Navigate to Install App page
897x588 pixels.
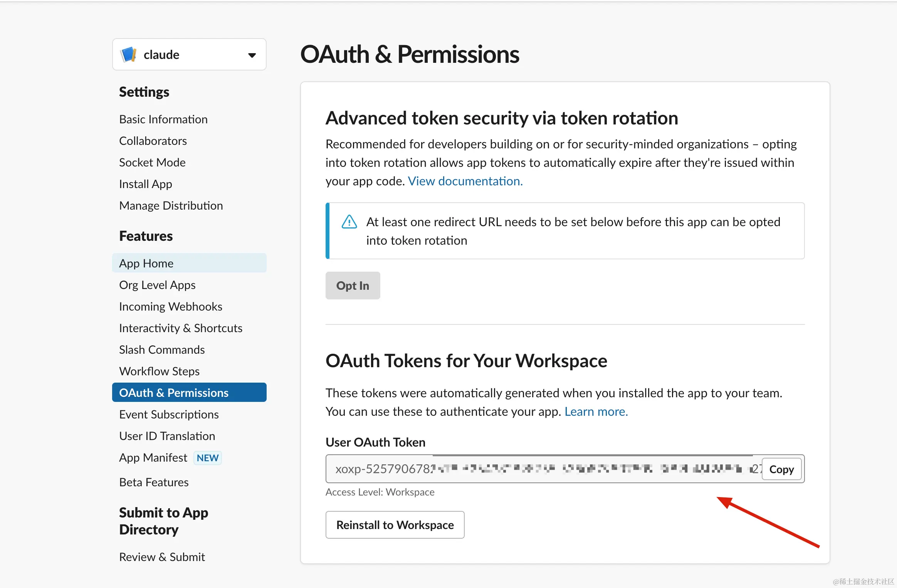(145, 184)
